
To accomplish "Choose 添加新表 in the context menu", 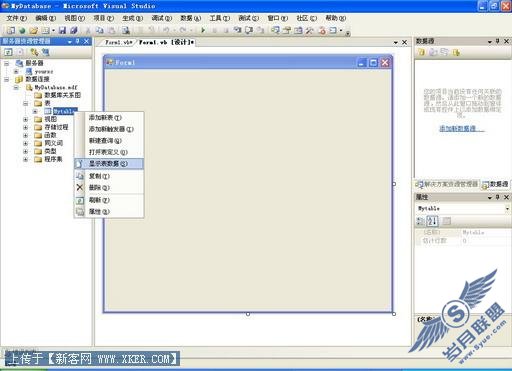I will pyautogui.click(x=109, y=118).
